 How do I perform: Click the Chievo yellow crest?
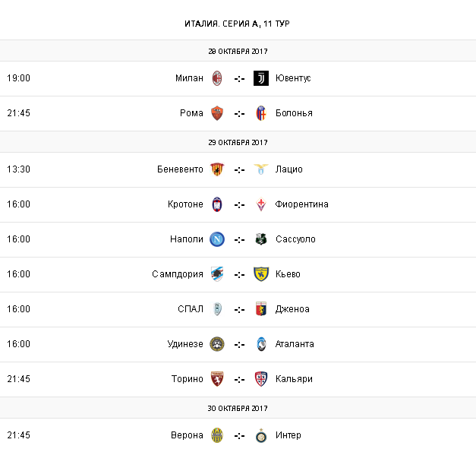[x=261, y=274]
